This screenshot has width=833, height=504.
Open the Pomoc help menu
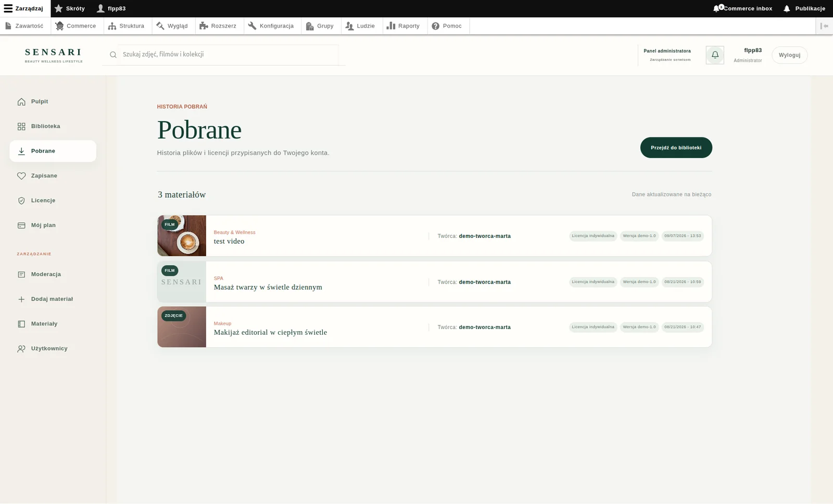click(447, 26)
